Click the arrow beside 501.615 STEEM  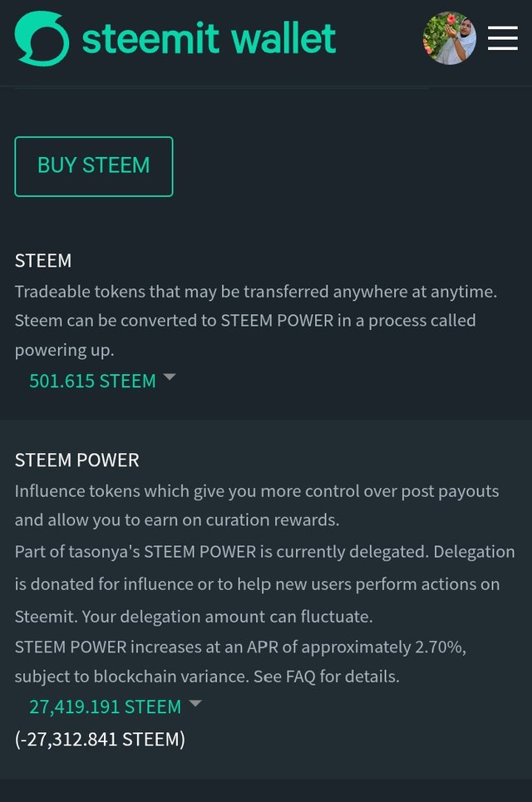click(170, 377)
